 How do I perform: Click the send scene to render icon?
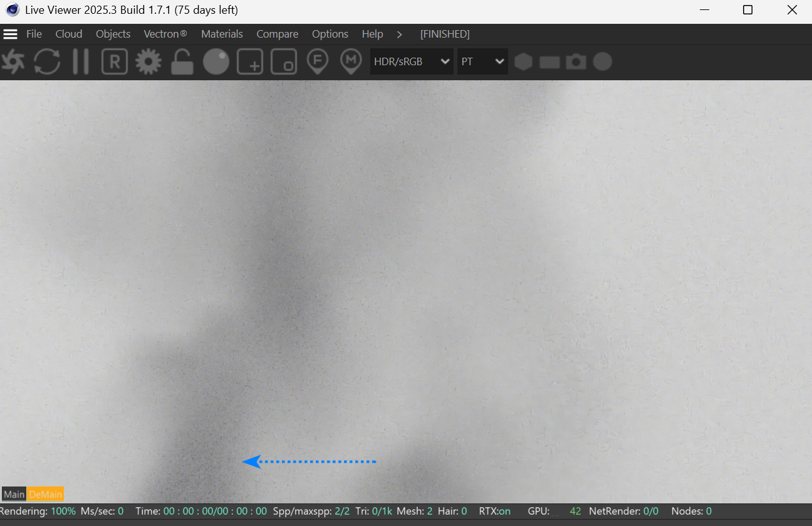(13, 62)
